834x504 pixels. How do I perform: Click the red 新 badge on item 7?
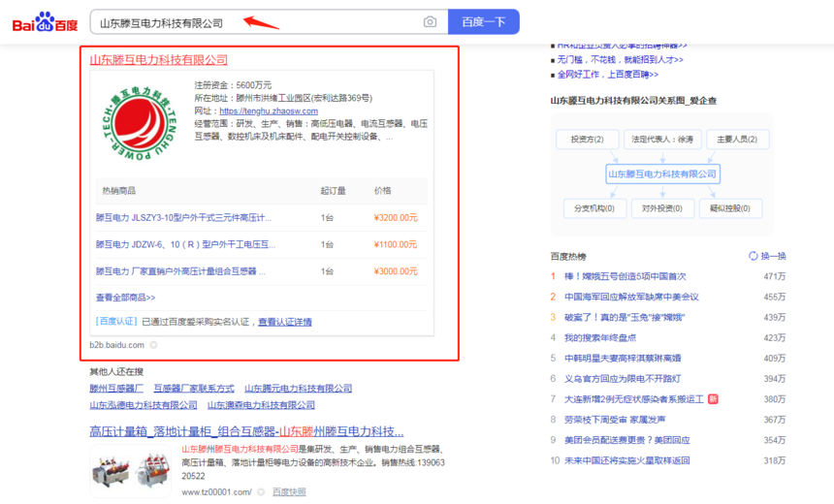pos(713,398)
